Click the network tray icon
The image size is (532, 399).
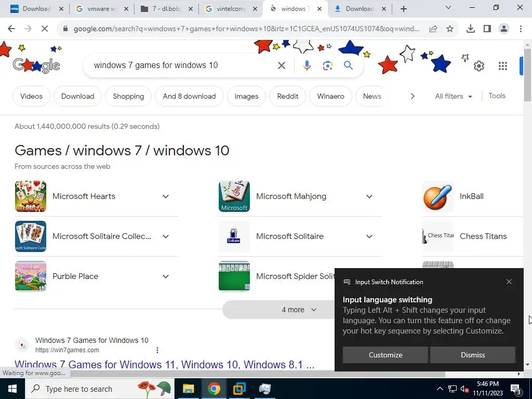[x=453, y=389]
